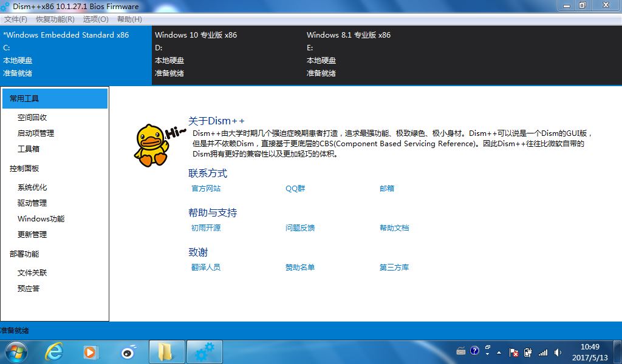The width and height of the screenshot is (622, 364).
Task: Click the blue help question-mark tray icon
Action: (x=474, y=351)
